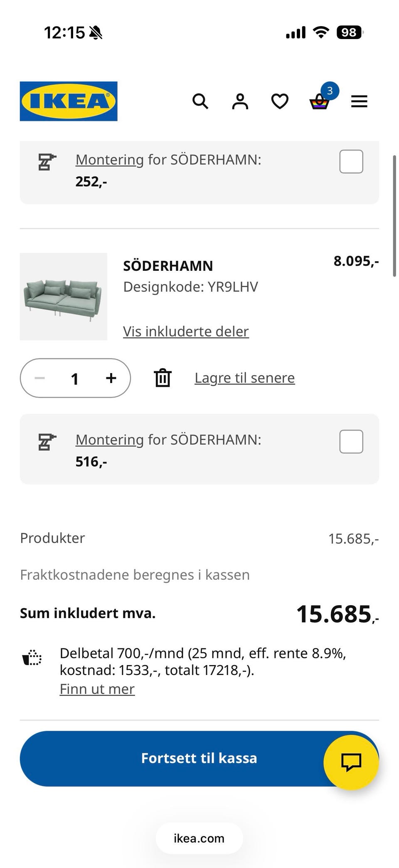This screenshot has width=399, height=868.
Task: Check the 252,- montering checkbox
Action: pyautogui.click(x=351, y=161)
